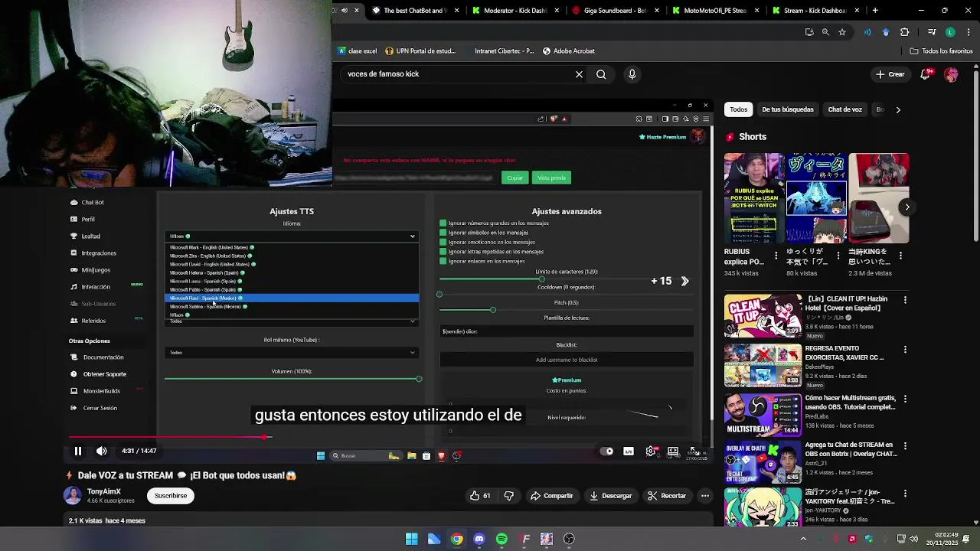
Task: Run search with the magnifier icon
Action: point(601,74)
